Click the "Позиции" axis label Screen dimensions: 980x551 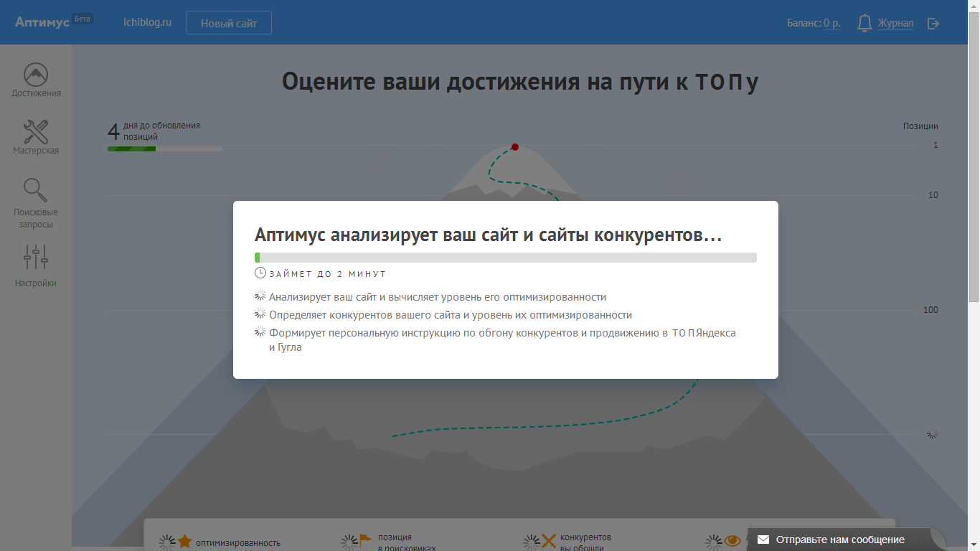click(920, 126)
